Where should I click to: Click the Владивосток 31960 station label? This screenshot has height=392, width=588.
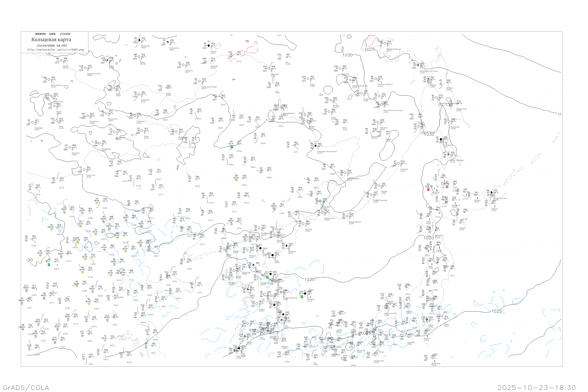tap(329, 219)
